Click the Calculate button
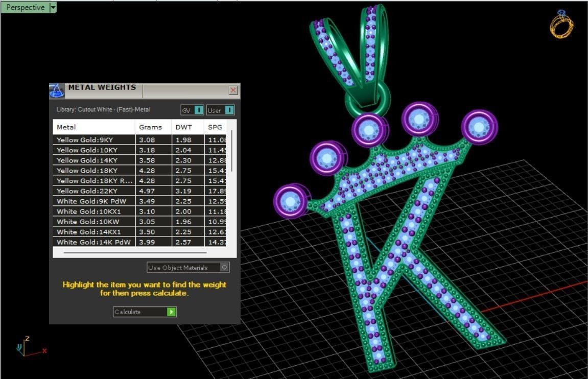 [145, 312]
